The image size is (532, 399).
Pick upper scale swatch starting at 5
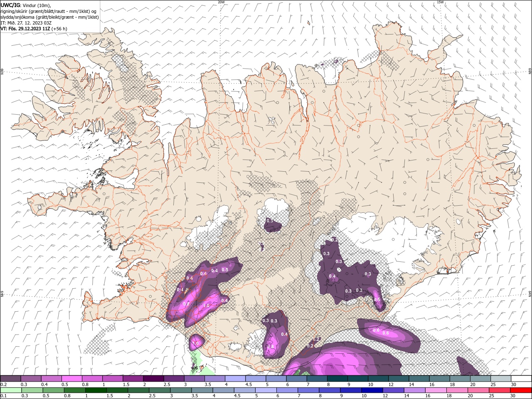(x=276, y=379)
